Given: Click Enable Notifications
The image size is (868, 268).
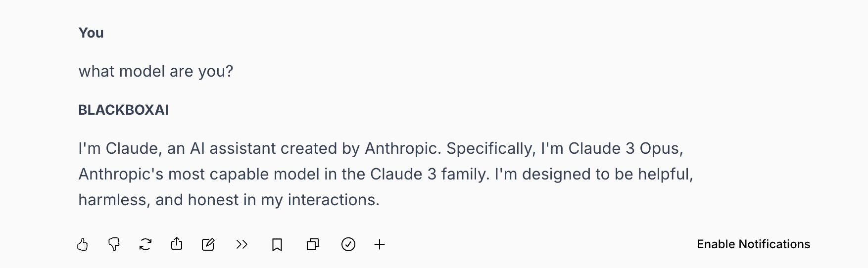Looking at the screenshot, I should click(754, 244).
